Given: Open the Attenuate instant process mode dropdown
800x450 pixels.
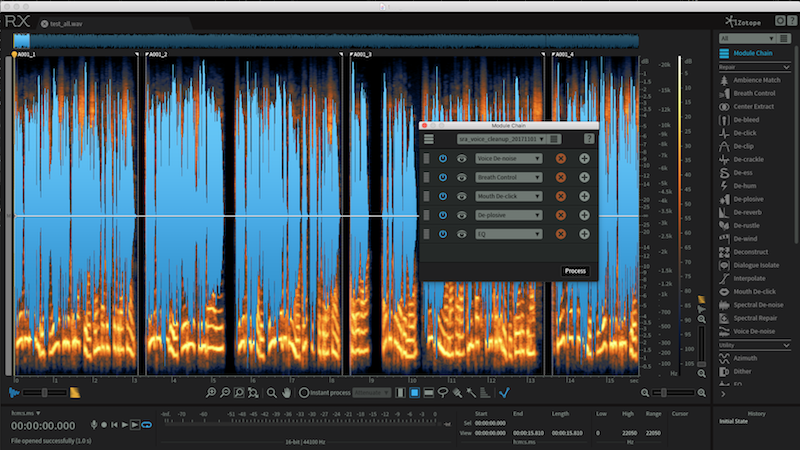Looking at the screenshot, I should (x=372, y=393).
